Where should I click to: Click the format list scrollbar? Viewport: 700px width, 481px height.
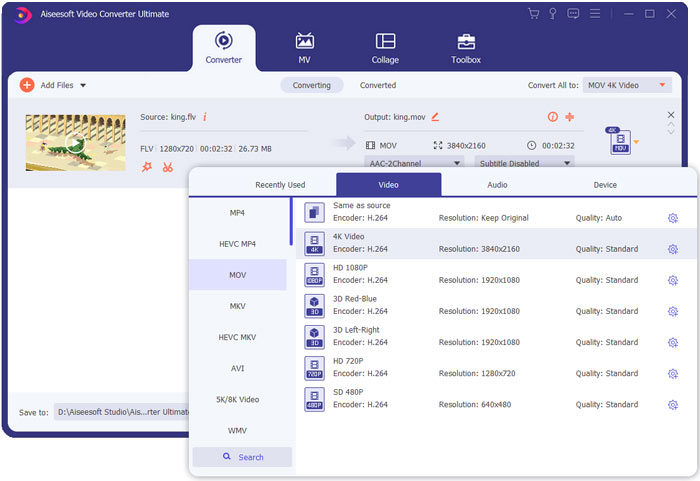pyautogui.click(x=291, y=222)
